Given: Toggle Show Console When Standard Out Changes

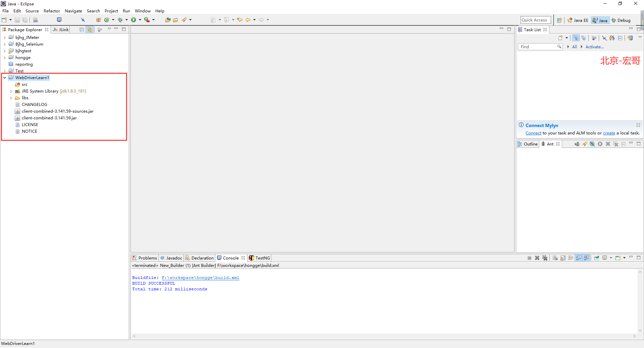Looking at the screenshot, I should click(x=579, y=258).
